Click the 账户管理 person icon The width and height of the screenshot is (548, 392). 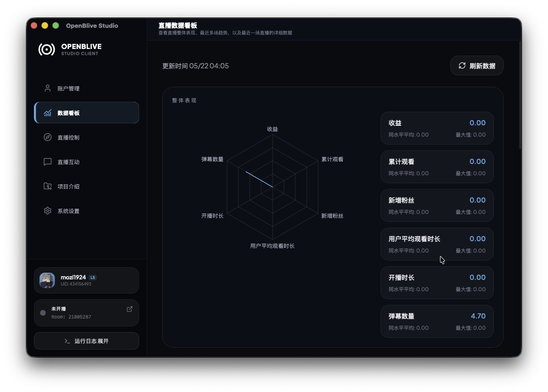(48, 88)
